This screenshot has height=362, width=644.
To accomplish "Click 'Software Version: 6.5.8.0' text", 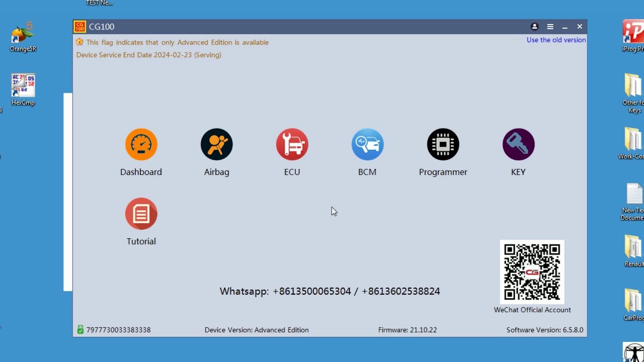I will tap(545, 330).
